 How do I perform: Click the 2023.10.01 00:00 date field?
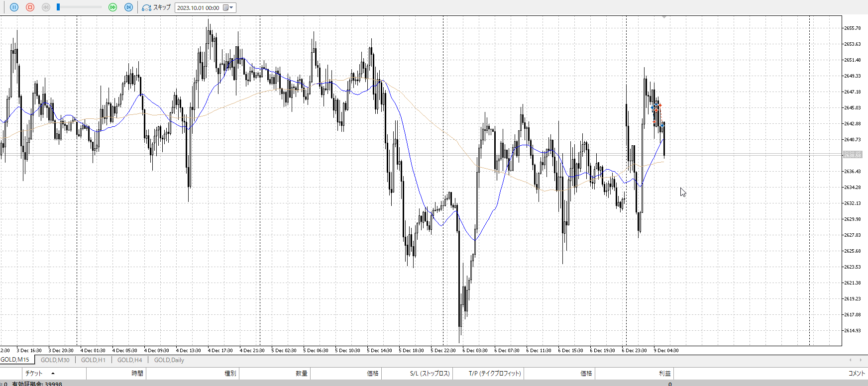tap(198, 8)
